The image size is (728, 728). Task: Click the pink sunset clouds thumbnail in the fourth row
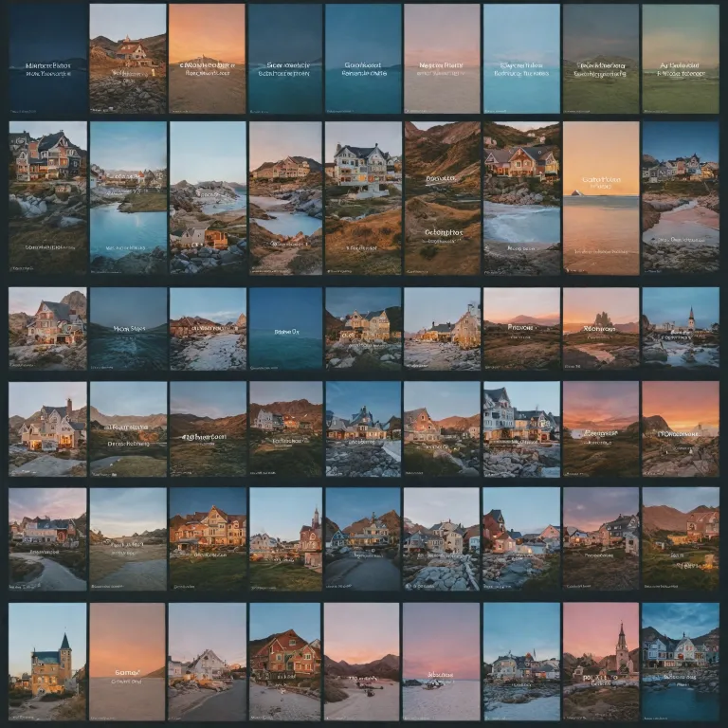click(600, 428)
